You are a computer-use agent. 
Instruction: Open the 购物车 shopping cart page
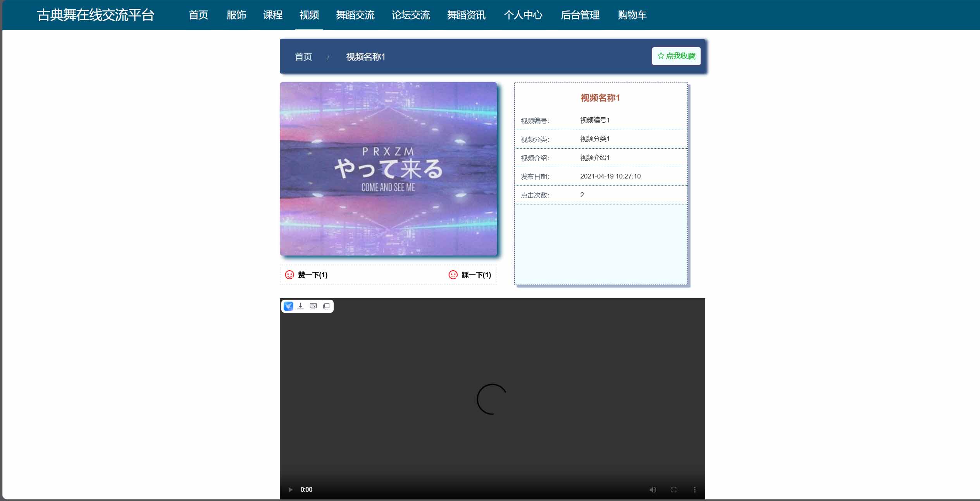(632, 15)
